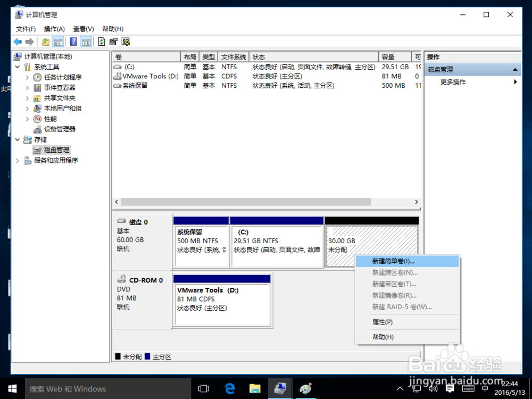
Task: Select the 系统保留 volume row in list
Action: (267, 86)
